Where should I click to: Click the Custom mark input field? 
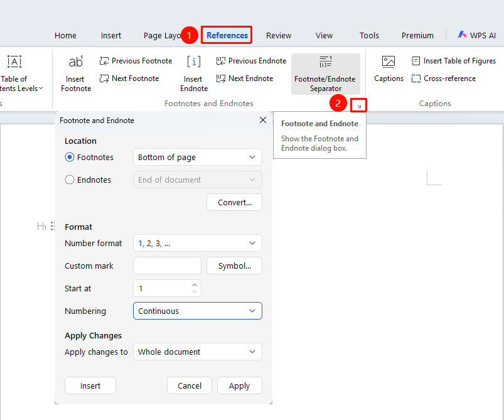coord(167,266)
